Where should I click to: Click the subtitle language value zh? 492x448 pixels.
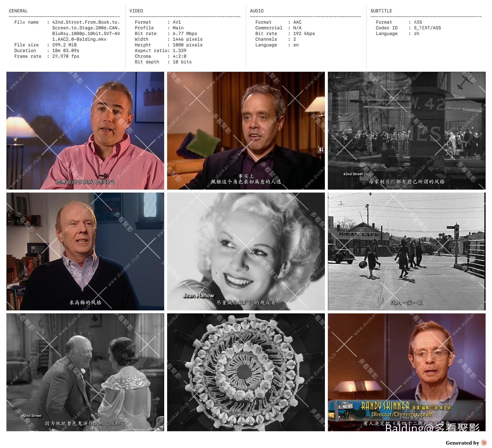pos(417,34)
